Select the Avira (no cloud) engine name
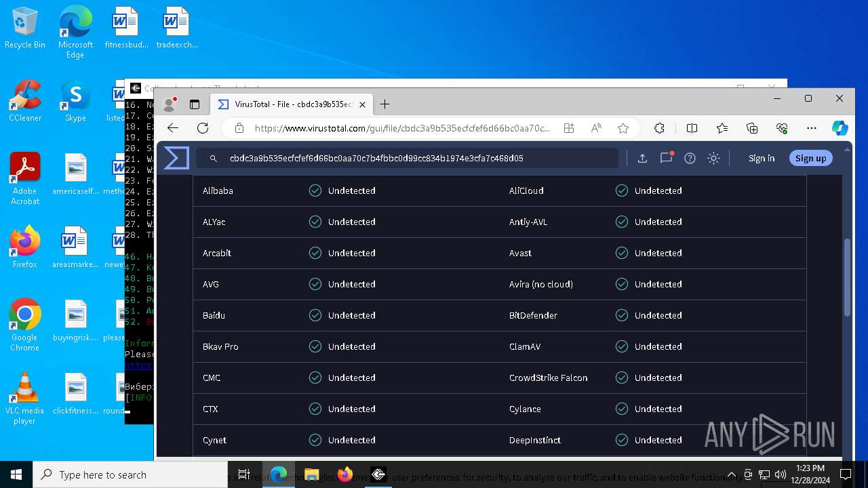This screenshot has height=488, width=868. point(541,284)
